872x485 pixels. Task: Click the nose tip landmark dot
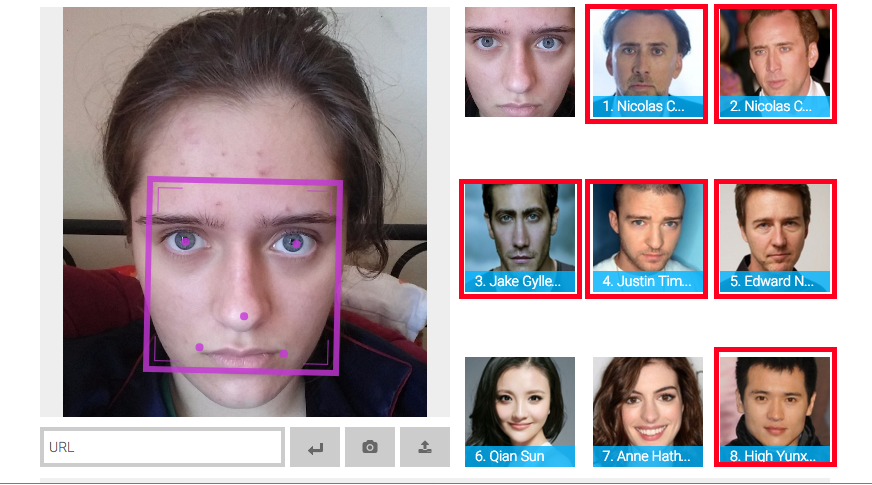pos(244,316)
